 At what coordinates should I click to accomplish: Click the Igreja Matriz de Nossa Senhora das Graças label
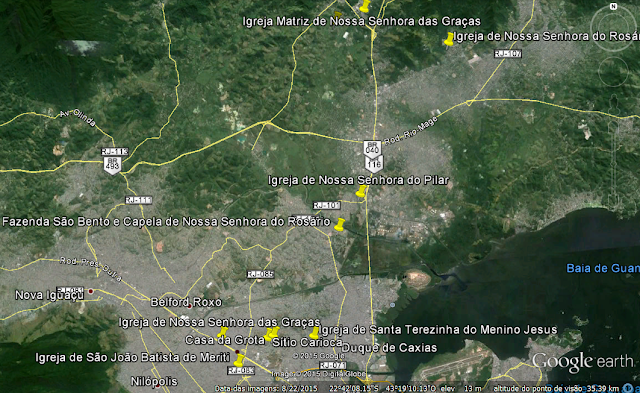click(362, 21)
